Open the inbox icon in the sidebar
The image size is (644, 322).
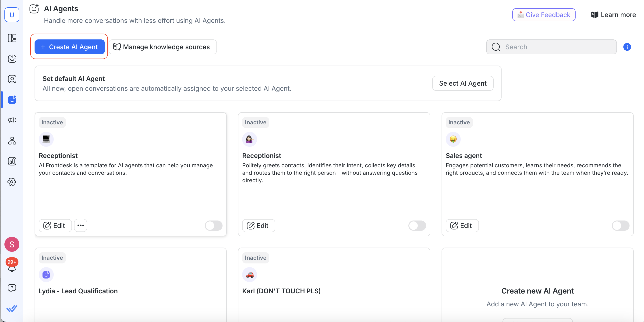12,59
